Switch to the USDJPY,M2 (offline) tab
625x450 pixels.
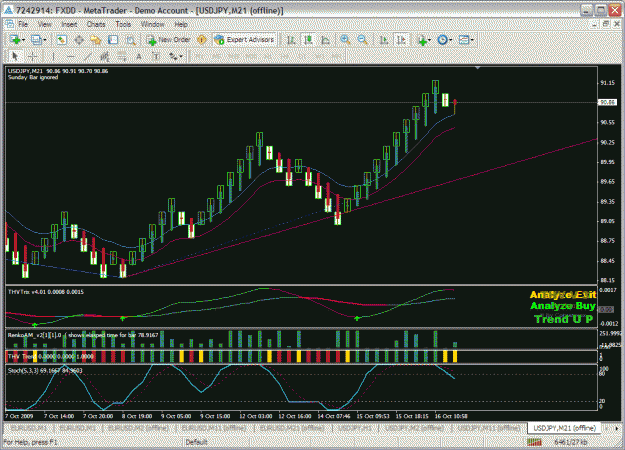coord(415,428)
